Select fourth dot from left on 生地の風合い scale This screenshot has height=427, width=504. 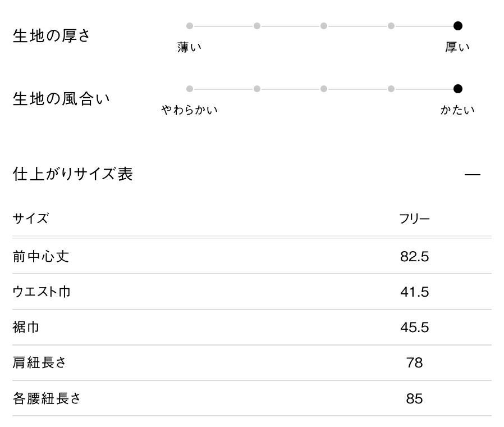[x=391, y=89]
